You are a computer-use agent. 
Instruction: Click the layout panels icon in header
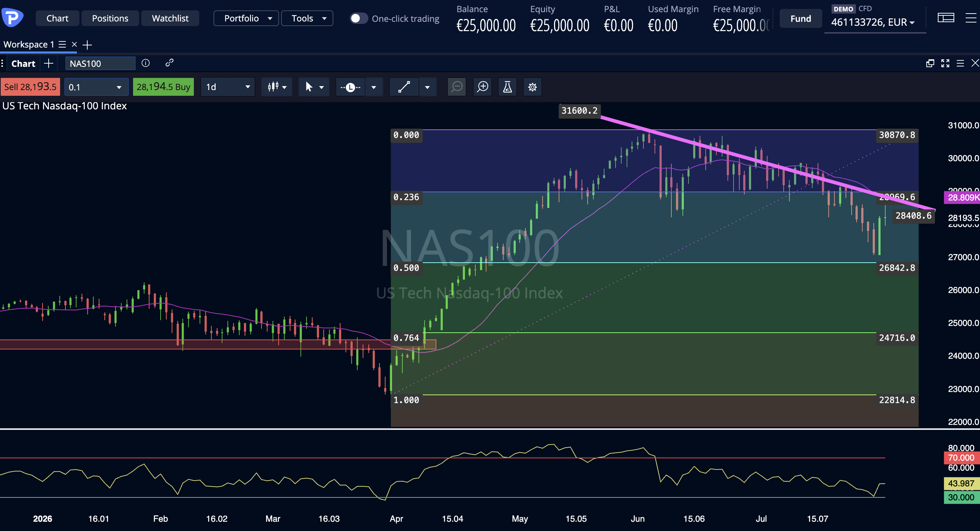945,18
